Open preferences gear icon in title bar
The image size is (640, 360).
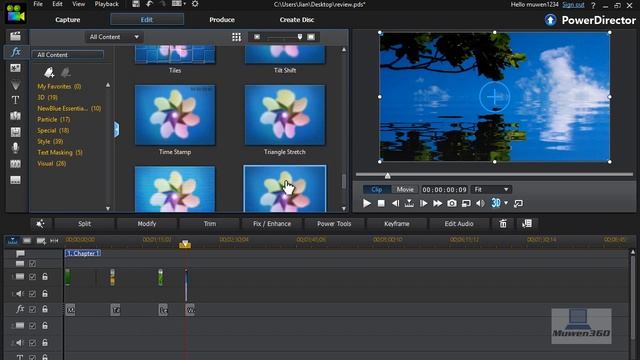point(195,4)
